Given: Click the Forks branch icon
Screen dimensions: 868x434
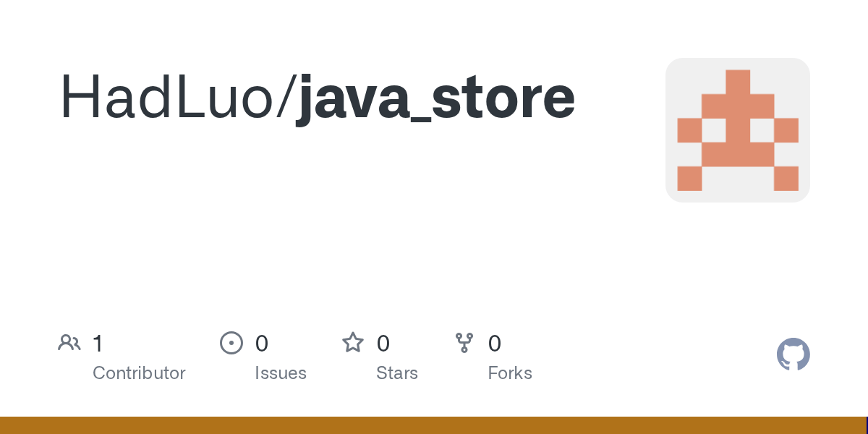Looking at the screenshot, I should [464, 343].
